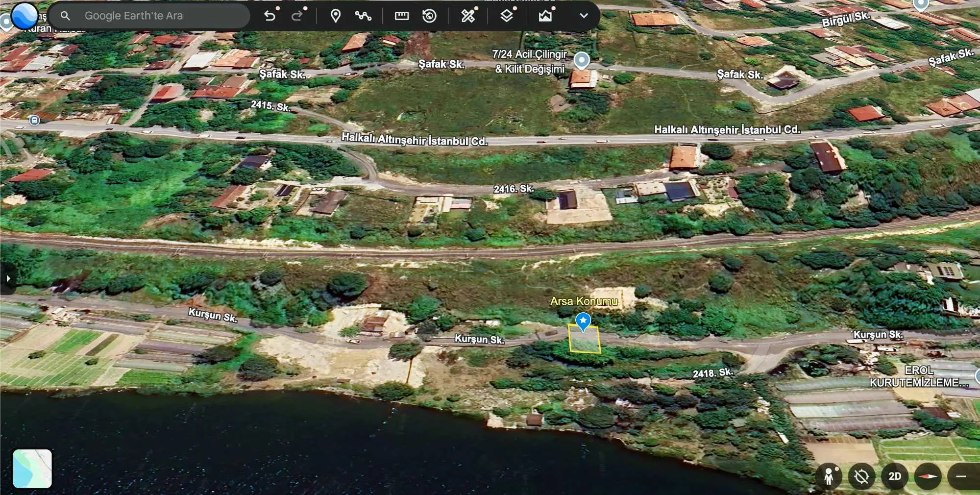Open the map style picture icon

tap(545, 16)
